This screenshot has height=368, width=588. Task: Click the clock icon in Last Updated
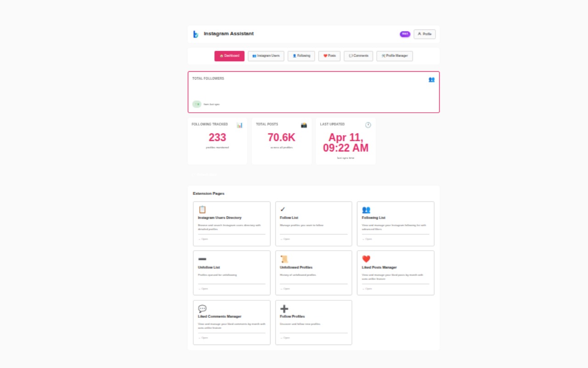pos(368,125)
